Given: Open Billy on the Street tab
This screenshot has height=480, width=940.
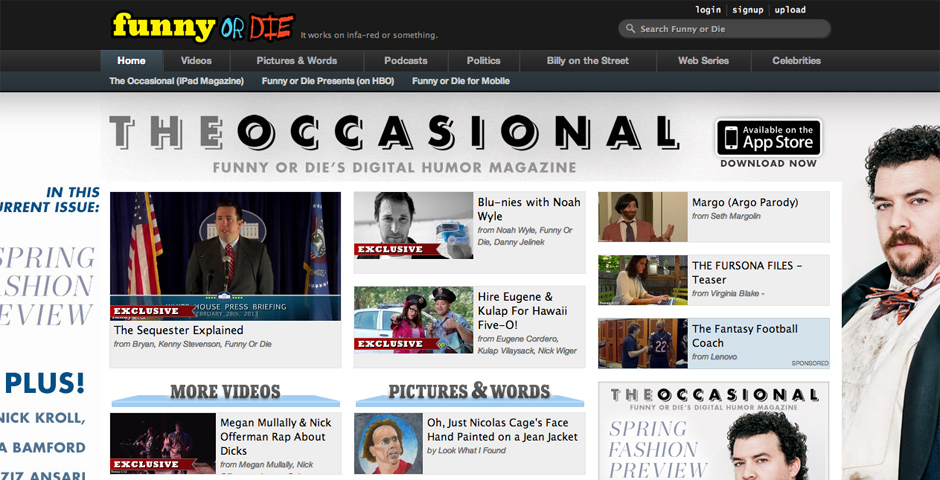Looking at the screenshot, I should [x=588, y=61].
